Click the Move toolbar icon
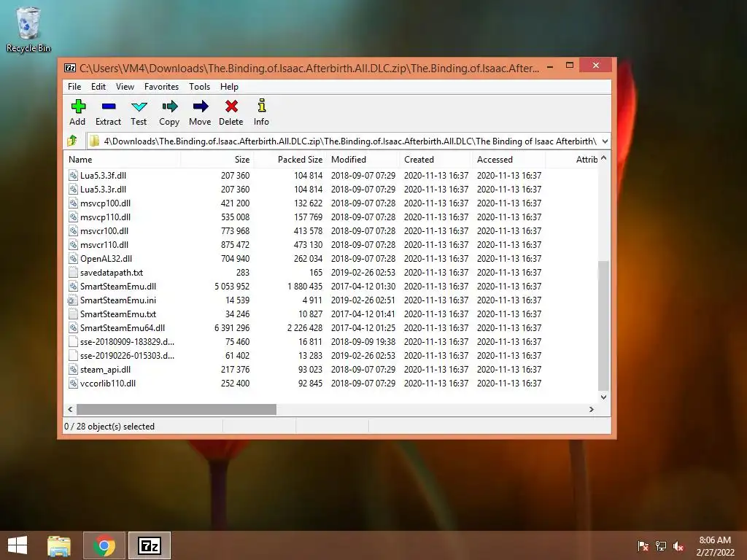The height and width of the screenshot is (560, 747). coord(200,106)
